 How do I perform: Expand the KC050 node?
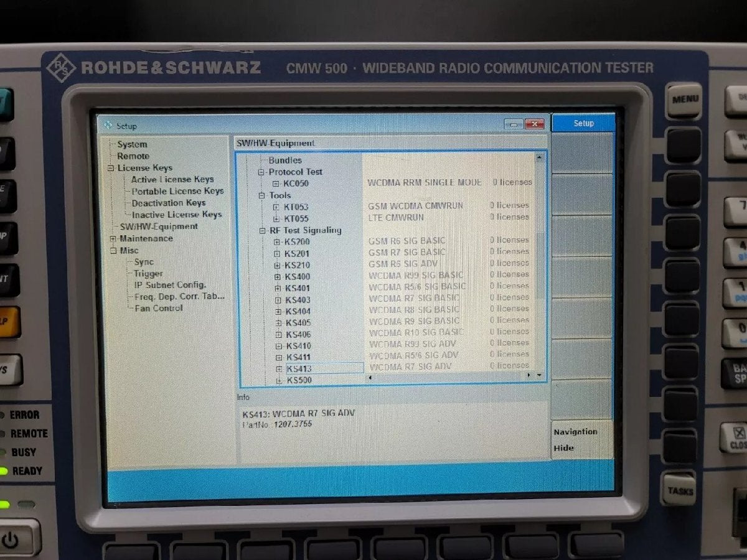point(276,184)
